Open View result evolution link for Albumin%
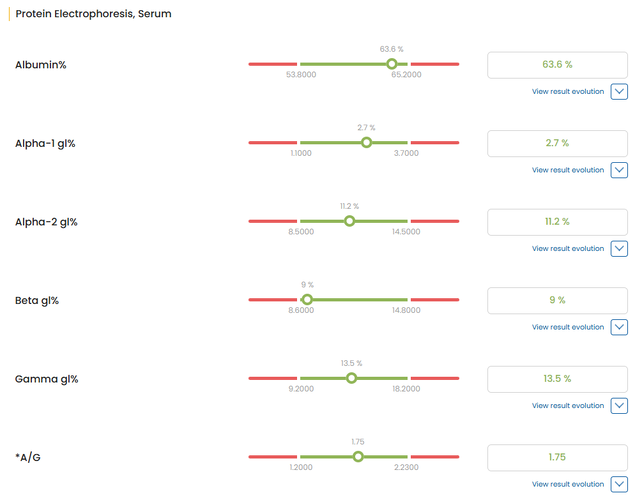The image size is (635, 500). 567,92
